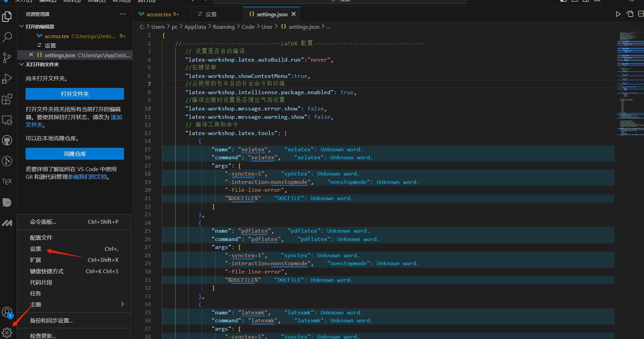Click the 打开文件夹 button
The image size is (644, 339).
[75, 94]
